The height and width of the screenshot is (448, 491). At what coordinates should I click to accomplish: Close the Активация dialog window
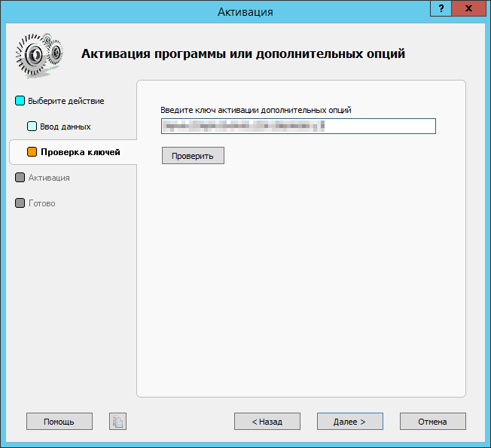pos(468,8)
